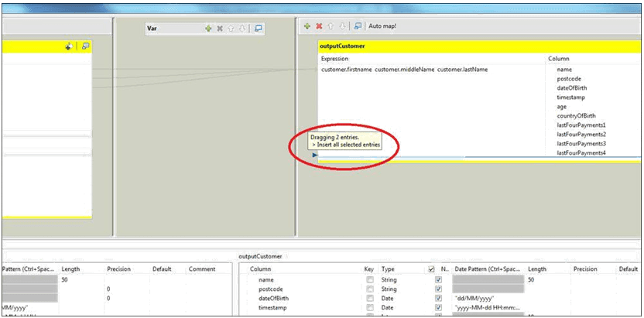Toggle the Nullable header select-all checkbox
This screenshot has height=318, width=644.
point(431,269)
